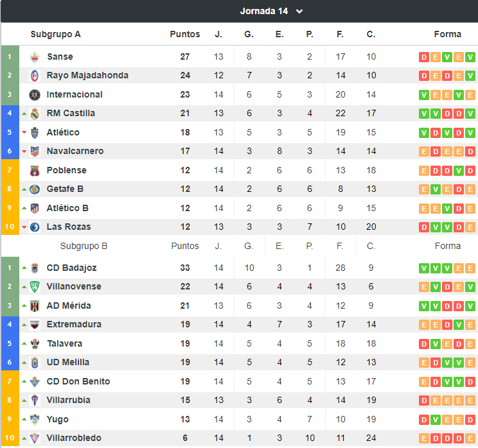Select the Puntos column header in Subgrupo A
478x448 pixels.
[x=185, y=34]
